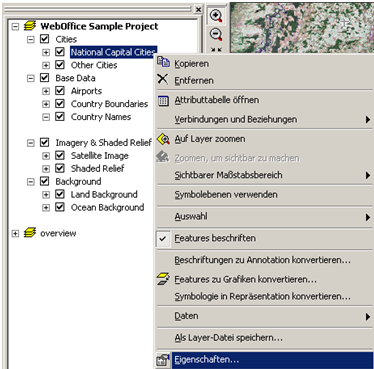This screenshot has width=374, height=369.
Task: Click the Kopieren copy icon
Action: (x=163, y=62)
